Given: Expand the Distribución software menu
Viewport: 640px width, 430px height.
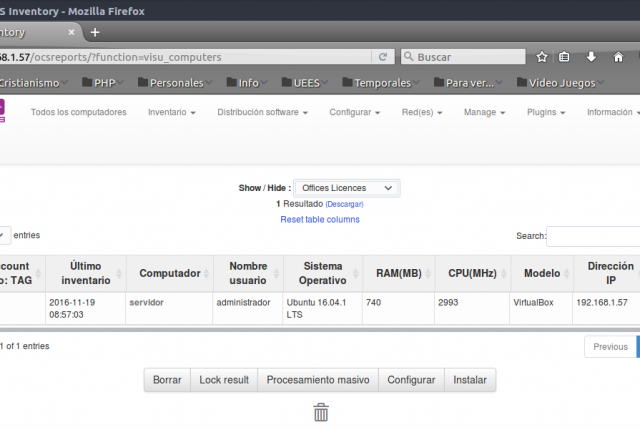Looking at the screenshot, I should pyautogui.click(x=262, y=112).
